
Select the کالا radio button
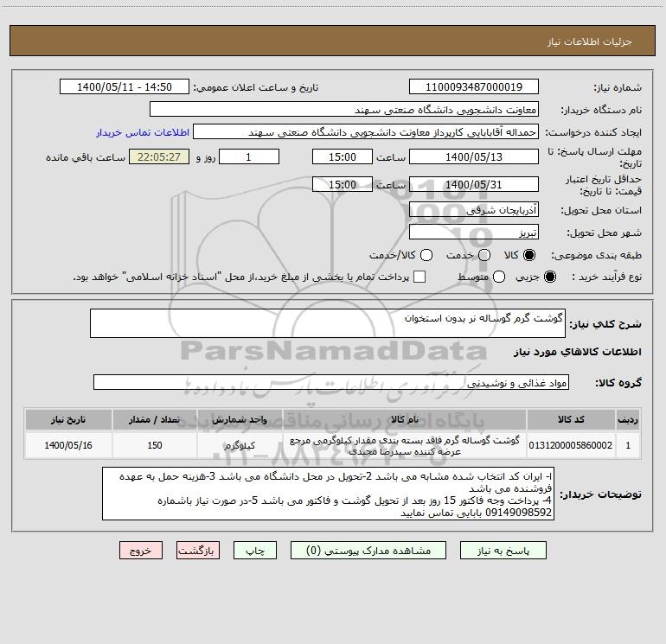pos(529,255)
